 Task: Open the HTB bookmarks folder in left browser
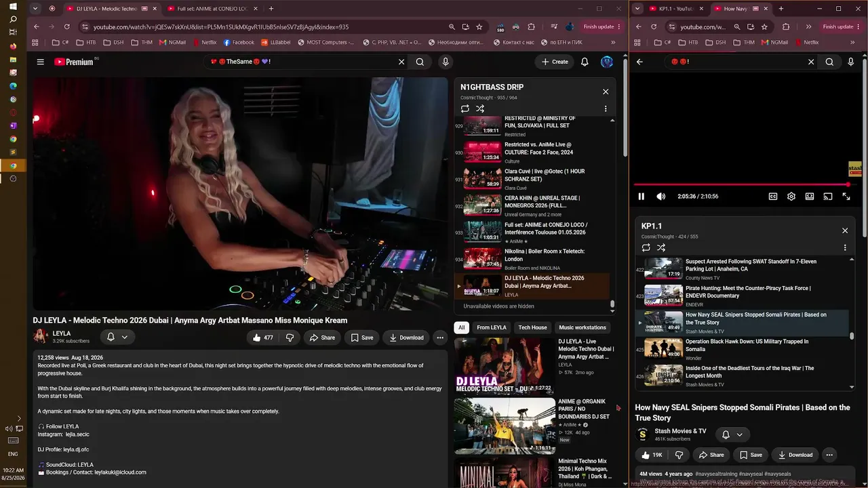85,42
